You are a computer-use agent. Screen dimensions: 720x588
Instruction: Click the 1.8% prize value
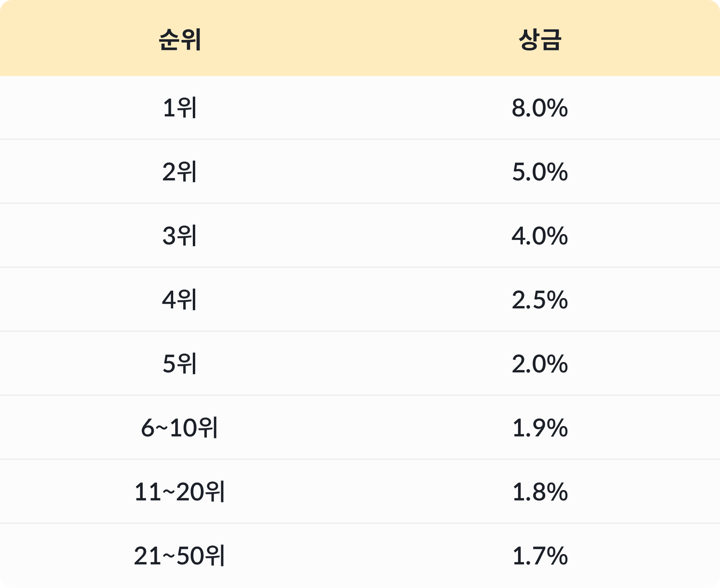click(x=540, y=492)
